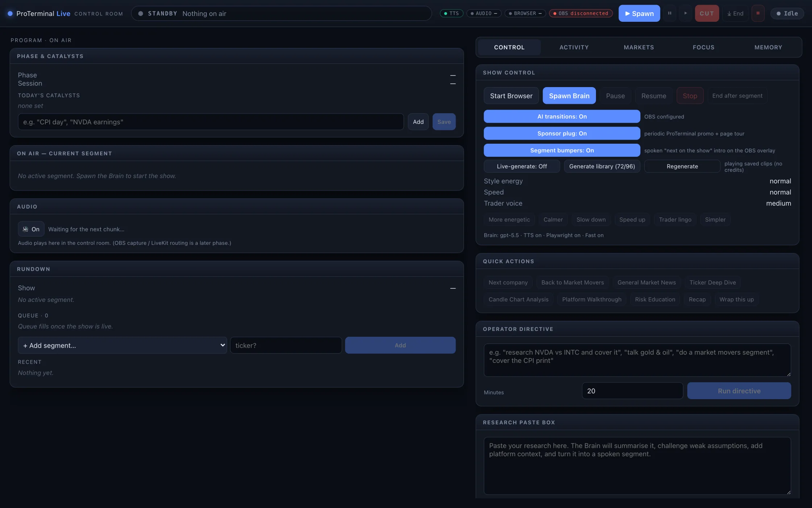
Task: Open the Add segment dropdown
Action: coord(123,345)
